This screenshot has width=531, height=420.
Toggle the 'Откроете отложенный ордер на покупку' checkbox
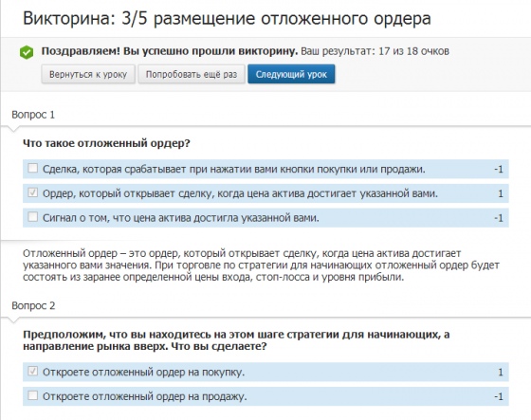32,372
